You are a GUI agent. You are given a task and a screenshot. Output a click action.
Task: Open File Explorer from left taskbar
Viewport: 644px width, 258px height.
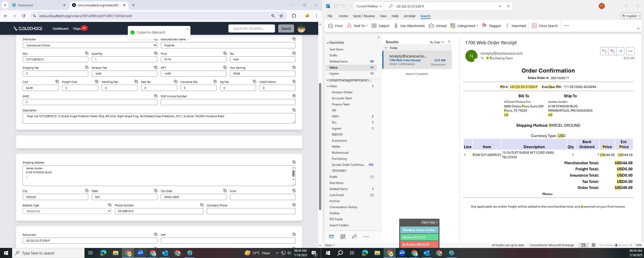(115, 253)
